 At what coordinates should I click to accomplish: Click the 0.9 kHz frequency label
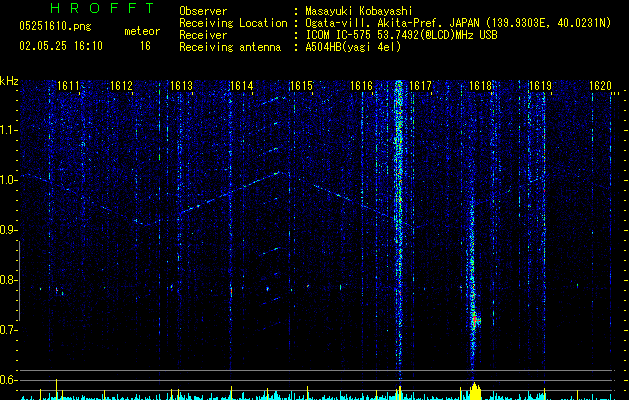pyautogui.click(x=8, y=230)
